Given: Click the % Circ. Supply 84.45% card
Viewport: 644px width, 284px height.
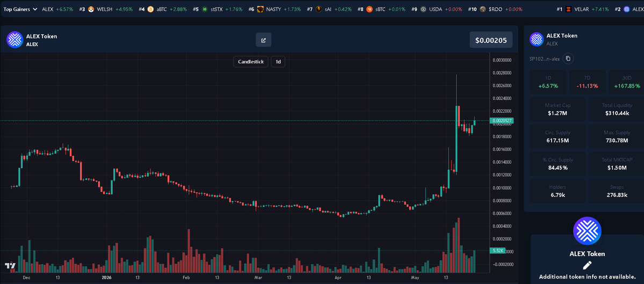Looking at the screenshot, I should 558,164.
